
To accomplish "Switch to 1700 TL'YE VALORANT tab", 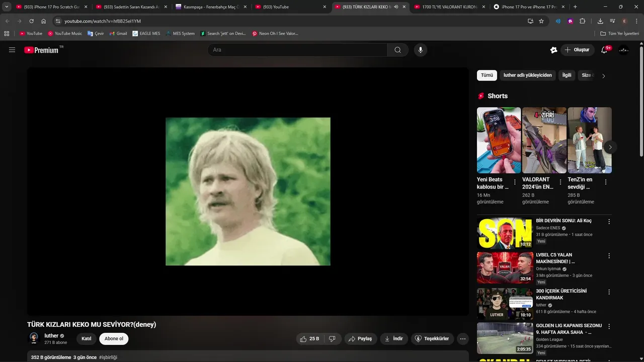I will (450, 7).
